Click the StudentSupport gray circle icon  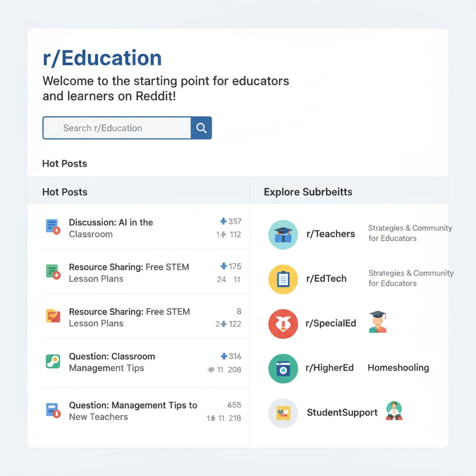(283, 413)
